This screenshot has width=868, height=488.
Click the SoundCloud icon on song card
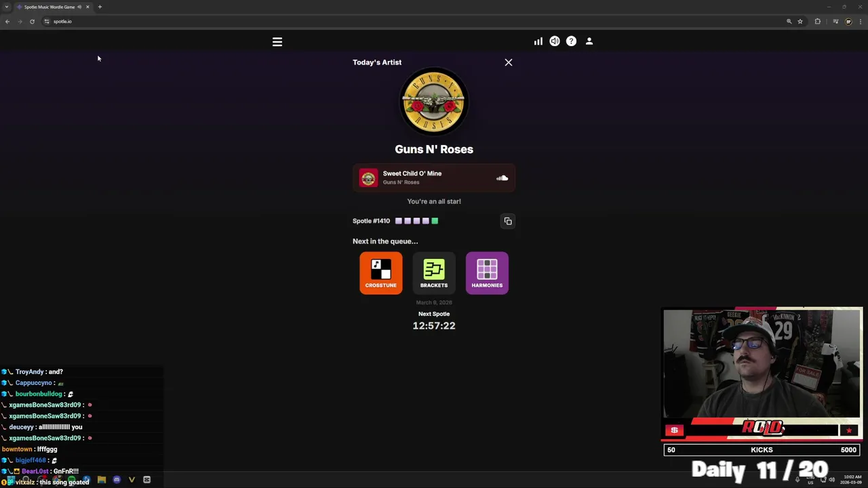502,178
